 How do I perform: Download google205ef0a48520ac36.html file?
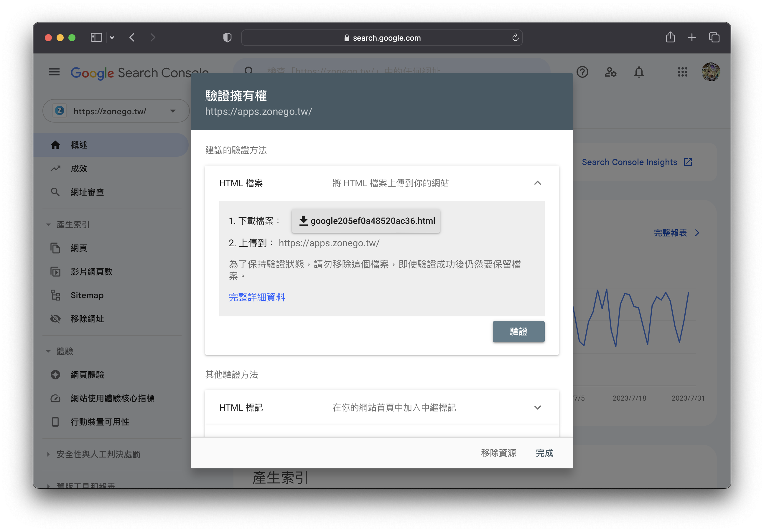coord(366,221)
